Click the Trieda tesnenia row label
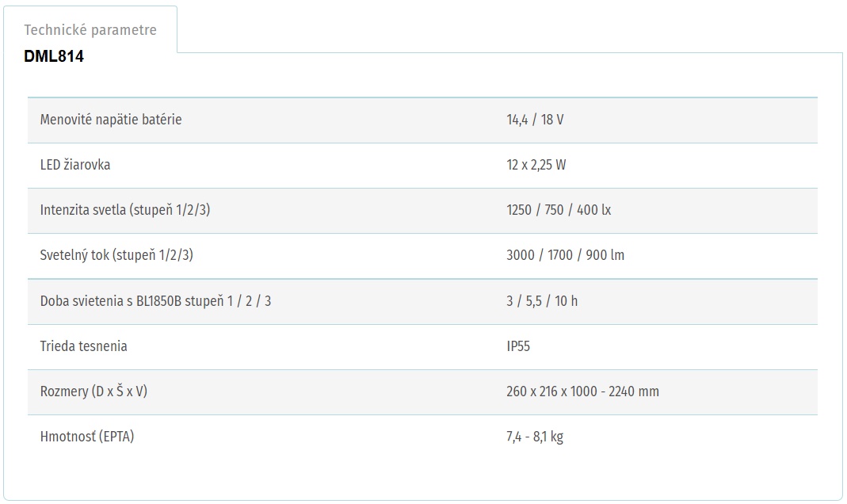The image size is (847, 504). (84, 346)
